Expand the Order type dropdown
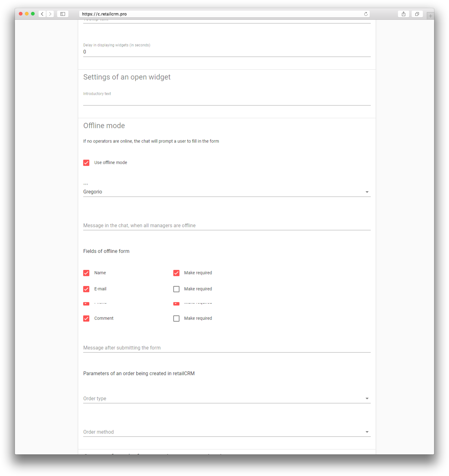The width and height of the screenshot is (449, 476). [x=227, y=398]
